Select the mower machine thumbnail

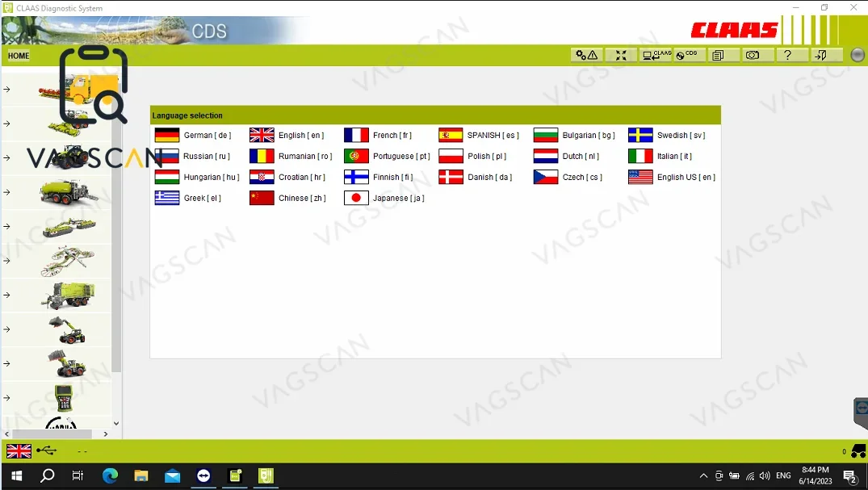69,227
